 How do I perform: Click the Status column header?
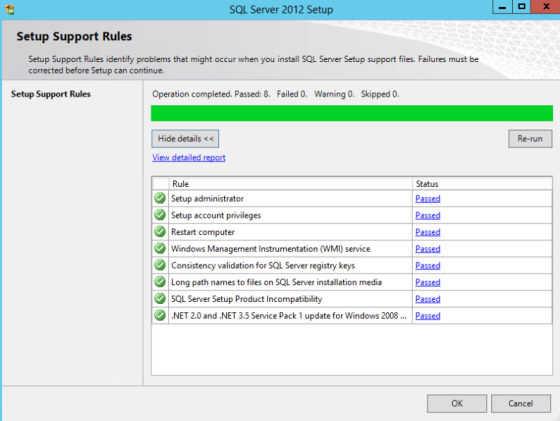pyautogui.click(x=482, y=184)
